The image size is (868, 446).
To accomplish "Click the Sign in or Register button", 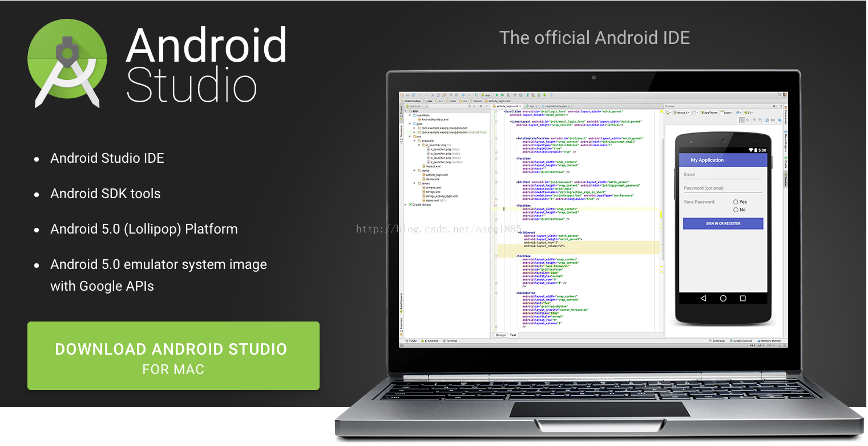I will click(x=723, y=223).
